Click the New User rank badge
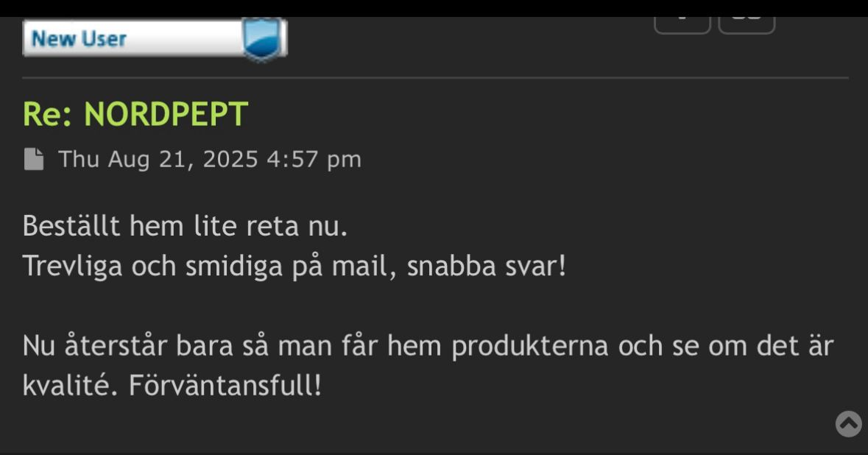 coord(155,38)
